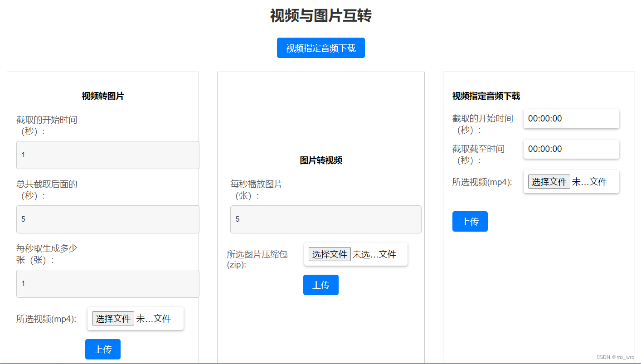The height and width of the screenshot is (364, 641).
Task: Click 选择文件 for the zip archive upload
Action: [x=329, y=254]
